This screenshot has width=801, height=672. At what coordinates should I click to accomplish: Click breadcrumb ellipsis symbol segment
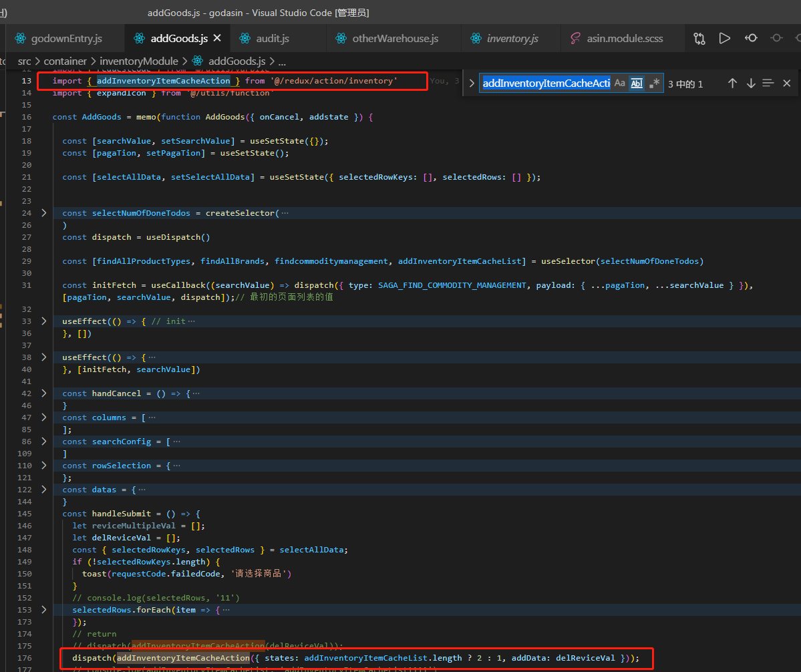click(x=282, y=62)
